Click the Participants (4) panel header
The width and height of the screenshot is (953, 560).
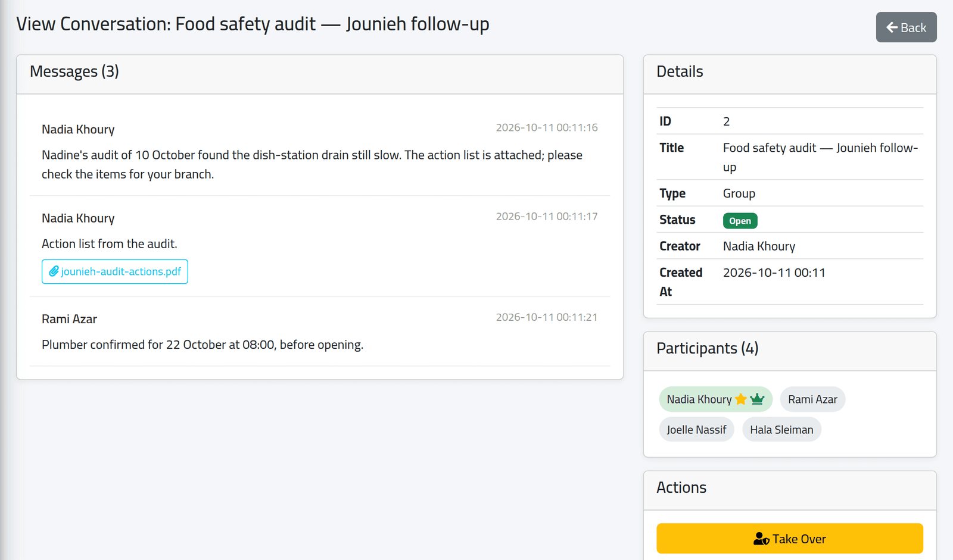pos(790,351)
